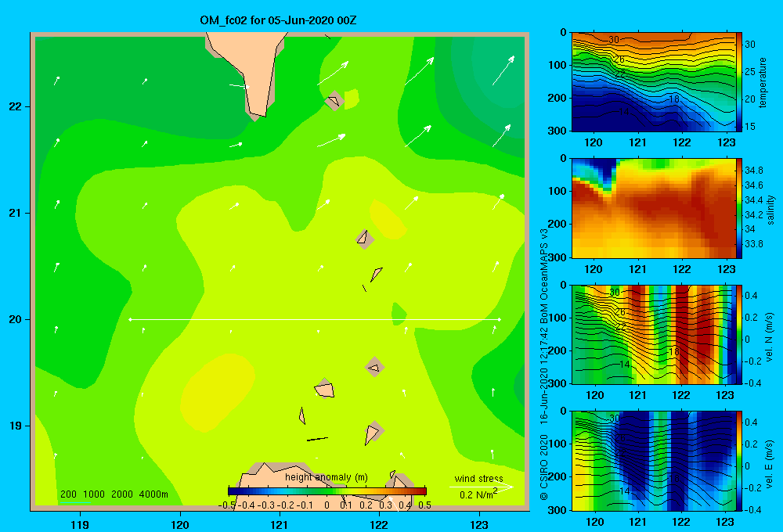Click the '300' depth label on the vel. E plot
Screen dimensions: 783x532
coord(557,509)
